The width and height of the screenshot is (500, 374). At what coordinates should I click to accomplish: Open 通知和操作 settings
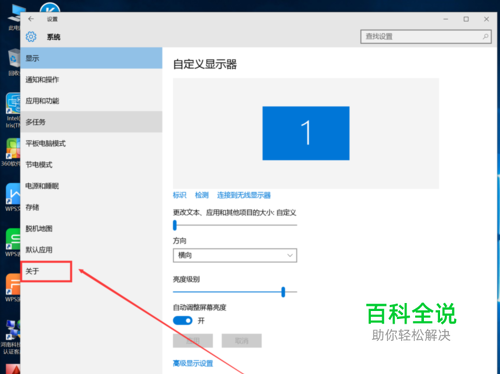pyautogui.click(x=91, y=80)
